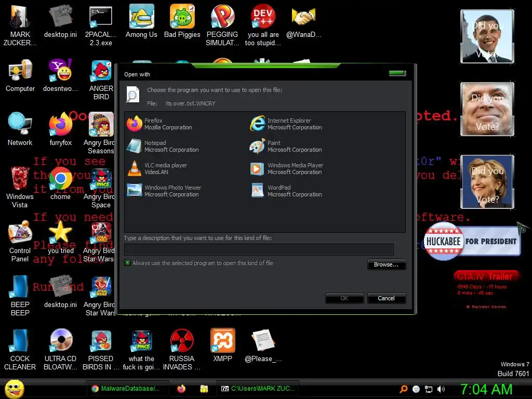Select 2PACAL... 2.3.exe desktop icon
532x399 pixels.
pyautogui.click(x=101, y=25)
